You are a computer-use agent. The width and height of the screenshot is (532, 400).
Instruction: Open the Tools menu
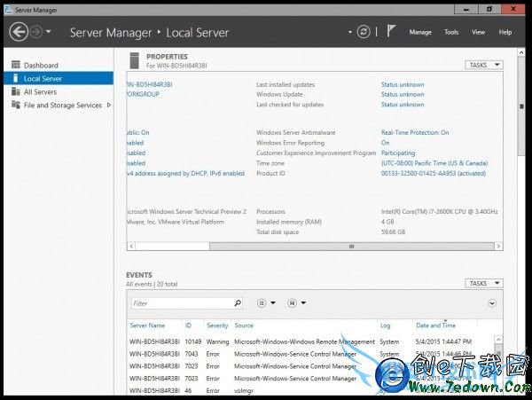coord(450,32)
